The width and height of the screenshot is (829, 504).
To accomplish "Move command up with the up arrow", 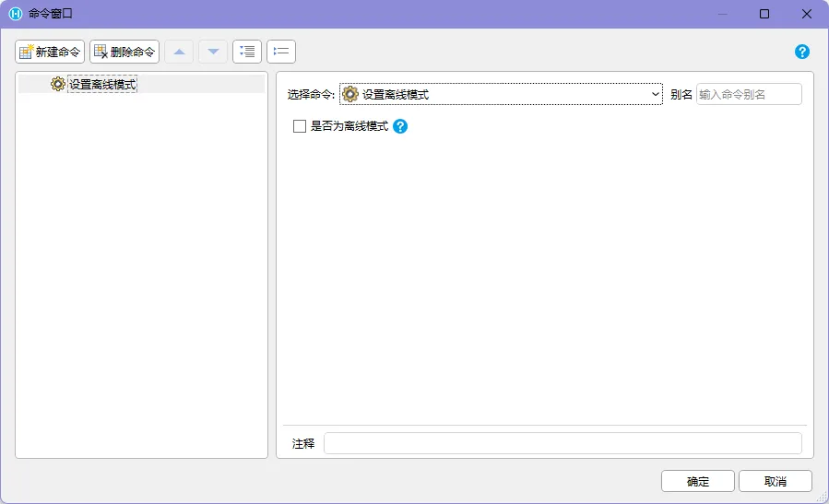I will tap(179, 52).
